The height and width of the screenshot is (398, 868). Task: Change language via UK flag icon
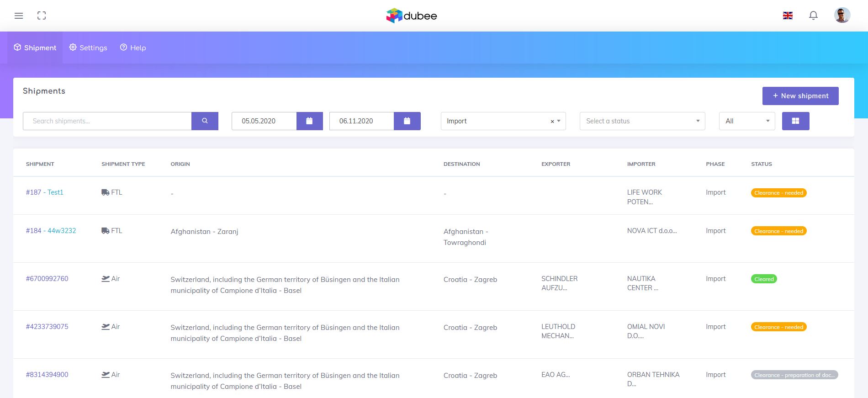coord(788,16)
